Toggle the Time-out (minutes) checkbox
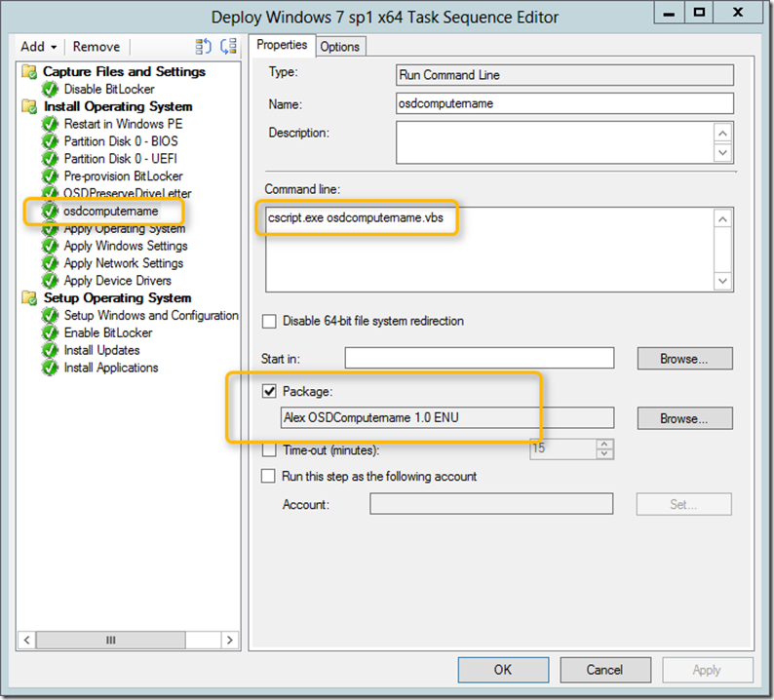The width and height of the screenshot is (774, 700). tap(269, 450)
